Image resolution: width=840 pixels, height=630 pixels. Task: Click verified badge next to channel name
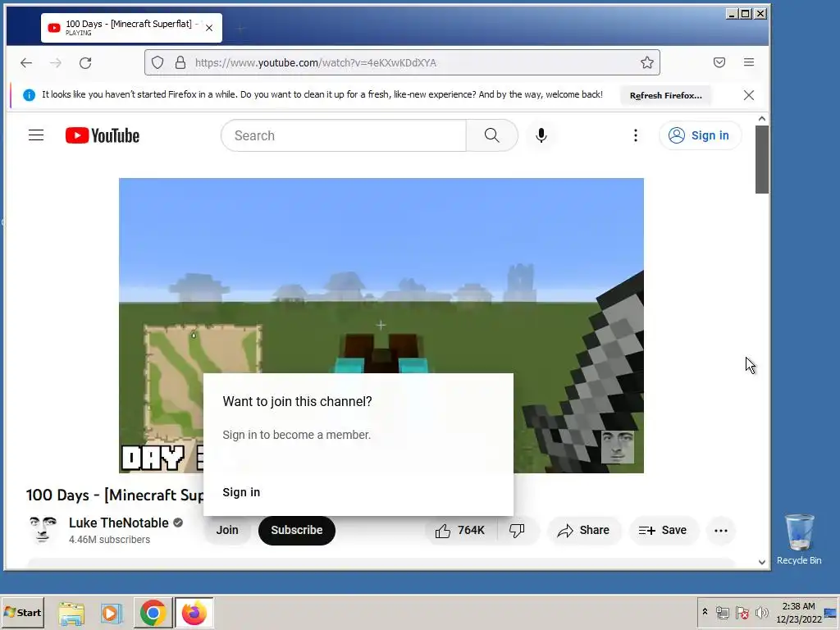[178, 523]
